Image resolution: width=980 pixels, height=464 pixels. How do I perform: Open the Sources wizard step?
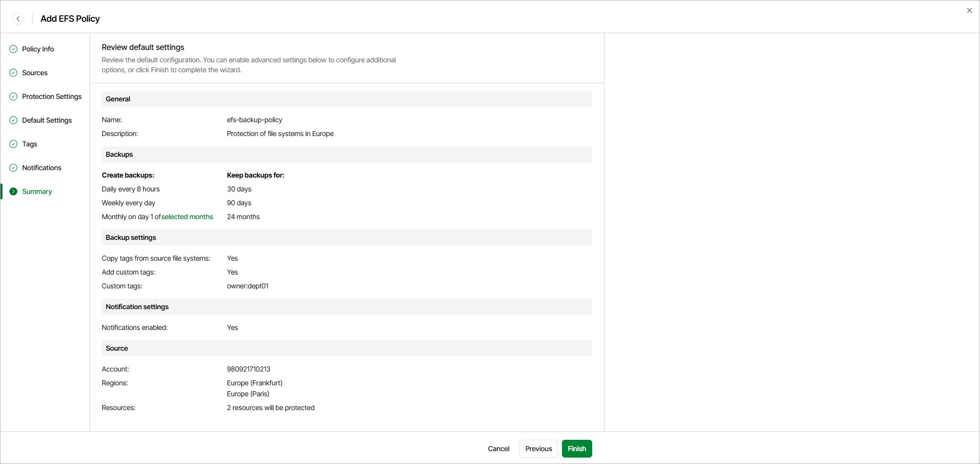pyautogui.click(x=35, y=73)
